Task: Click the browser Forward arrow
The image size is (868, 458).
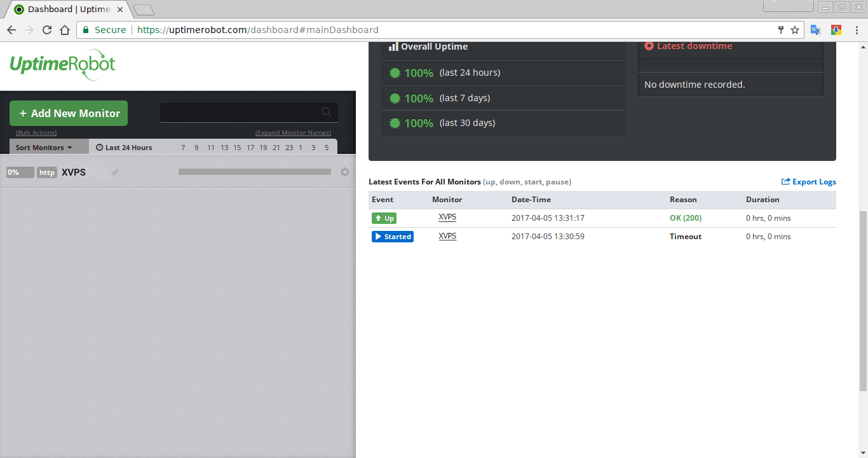Action: pyautogui.click(x=29, y=30)
